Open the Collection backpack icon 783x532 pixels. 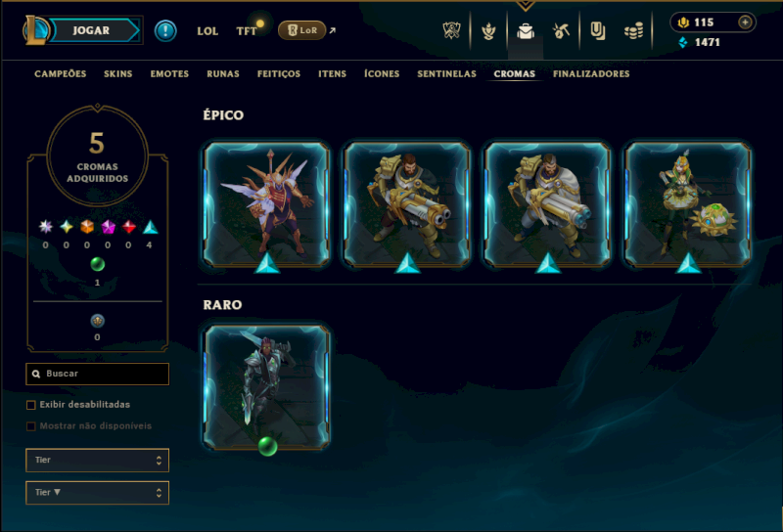click(526, 31)
